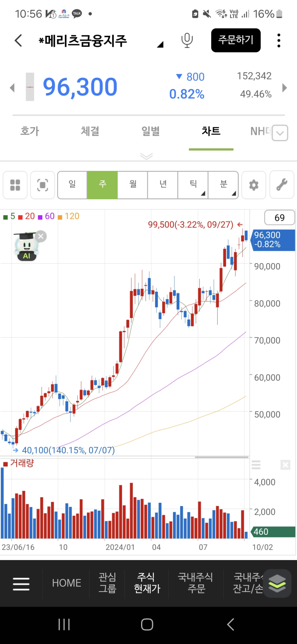
Task: Go back using the top-left arrow
Action: click(18, 40)
